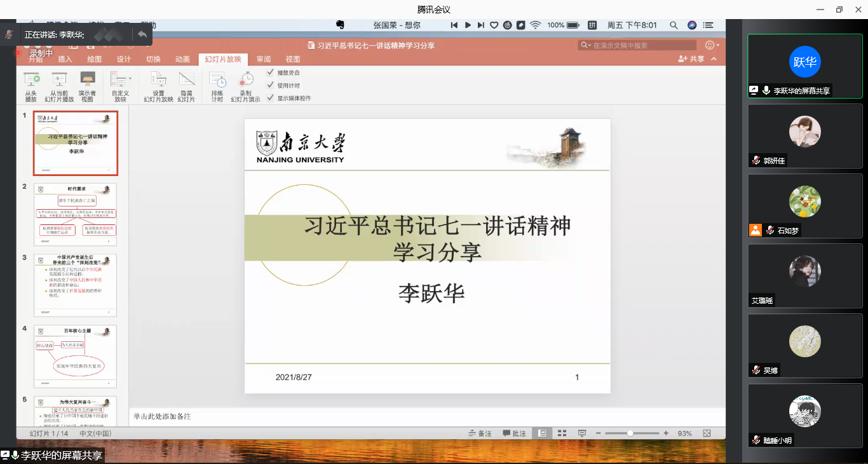Open the 审阅 ribbon tab
Image resolution: width=868 pixels, height=464 pixels.
point(263,59)
